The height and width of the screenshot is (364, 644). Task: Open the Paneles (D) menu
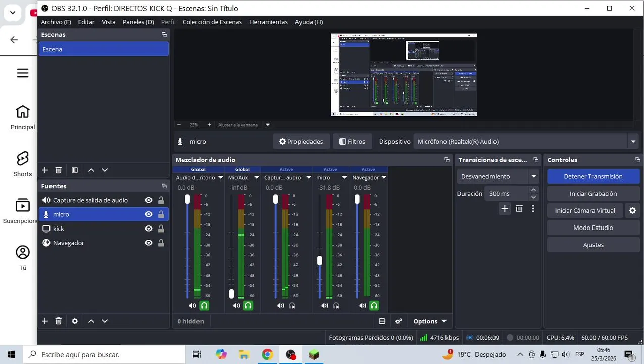point(138,22)
